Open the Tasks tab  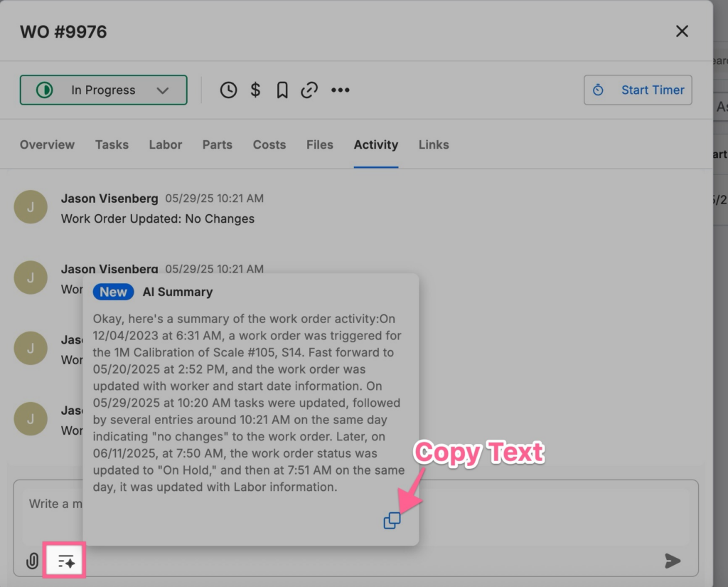click(112, 144)
